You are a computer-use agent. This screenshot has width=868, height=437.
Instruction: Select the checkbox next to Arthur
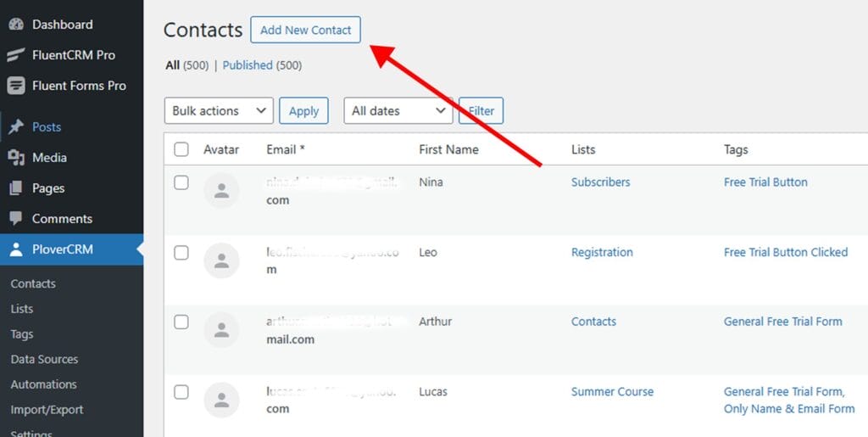pos(181,322)
